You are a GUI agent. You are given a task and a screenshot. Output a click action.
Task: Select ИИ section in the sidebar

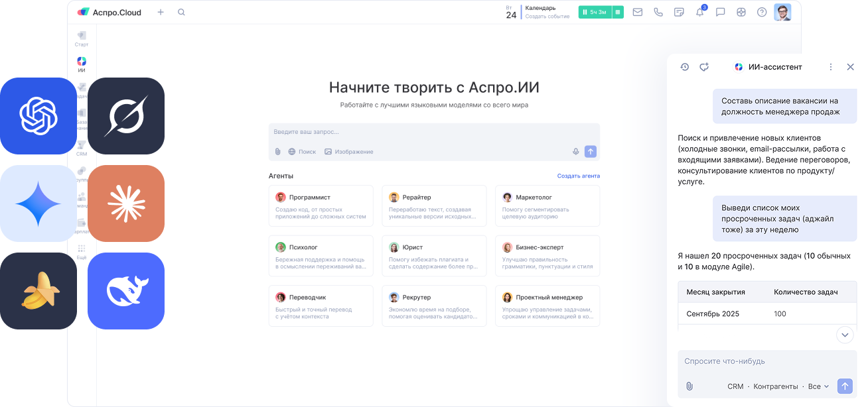click(82, 64)
